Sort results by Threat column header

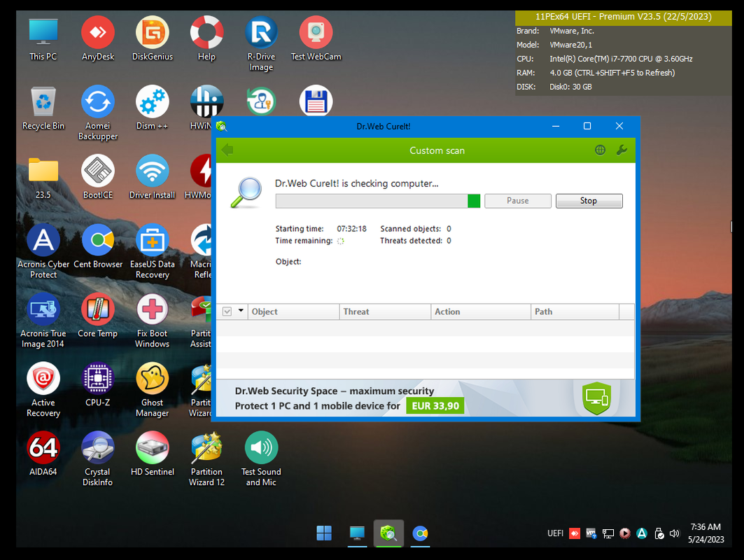tap(385, 311)
